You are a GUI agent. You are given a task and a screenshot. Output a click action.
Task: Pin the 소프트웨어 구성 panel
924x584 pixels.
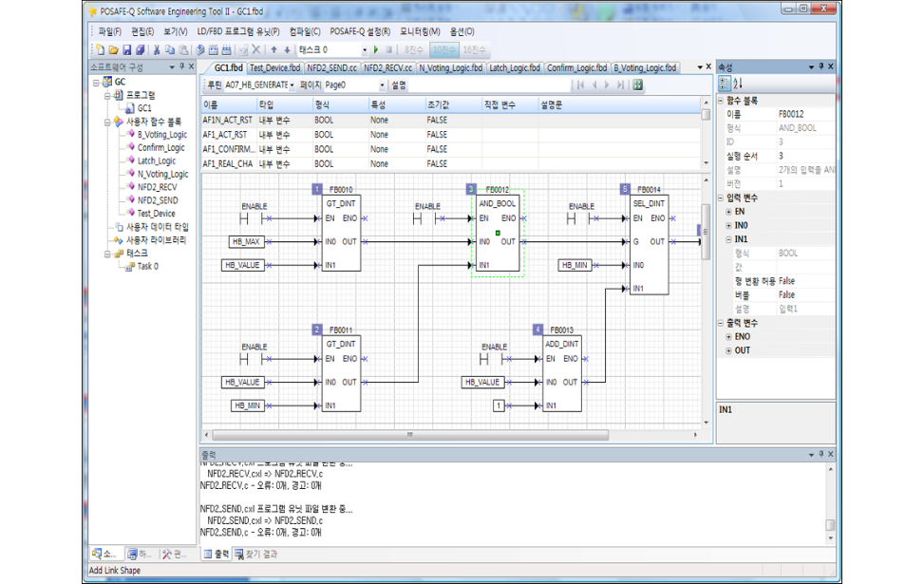[x=180, y=67]
